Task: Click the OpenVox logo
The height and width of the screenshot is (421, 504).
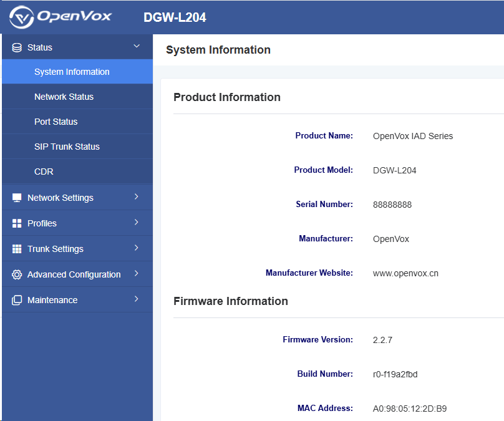Action: (61, 17)
